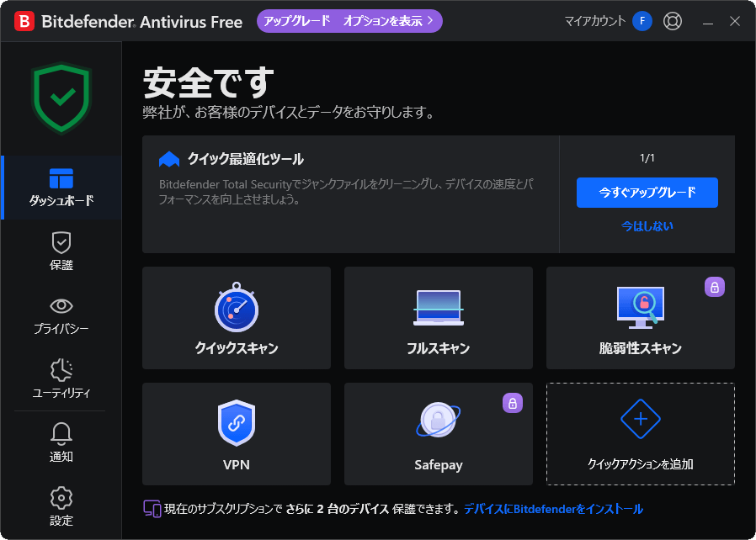Open マイアカウント link
Viewport: 756px width, 540px height.
(x=595, y=21)
